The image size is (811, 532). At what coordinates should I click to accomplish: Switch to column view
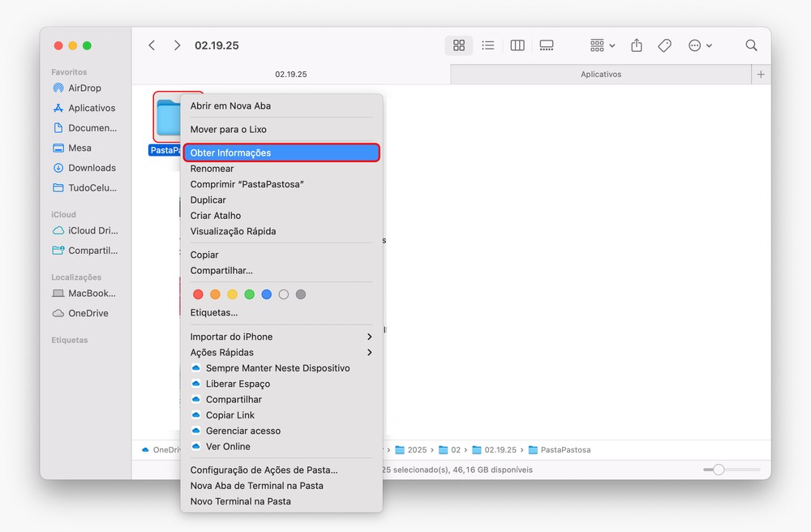517,45
